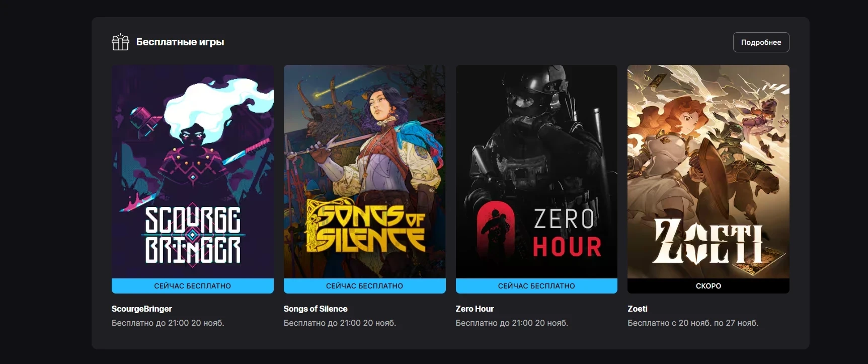Click Zoeti's 20–27 ноя6. availability text

(693, 323)
